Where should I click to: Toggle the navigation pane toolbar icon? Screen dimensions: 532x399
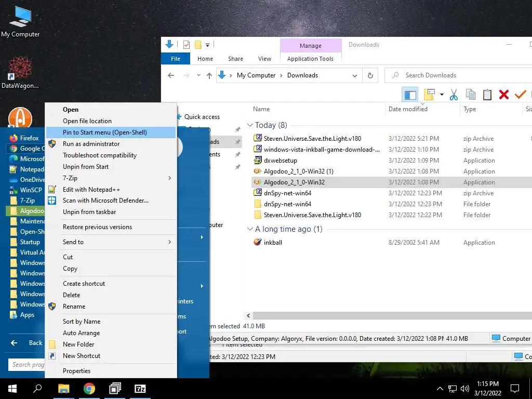pyautogui.click(x=410, y=95)
